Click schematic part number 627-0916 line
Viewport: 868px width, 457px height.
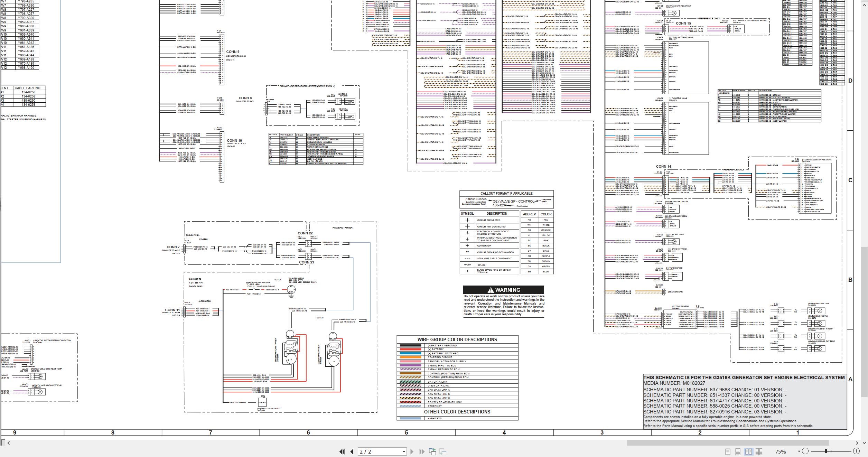pos(715,412)
